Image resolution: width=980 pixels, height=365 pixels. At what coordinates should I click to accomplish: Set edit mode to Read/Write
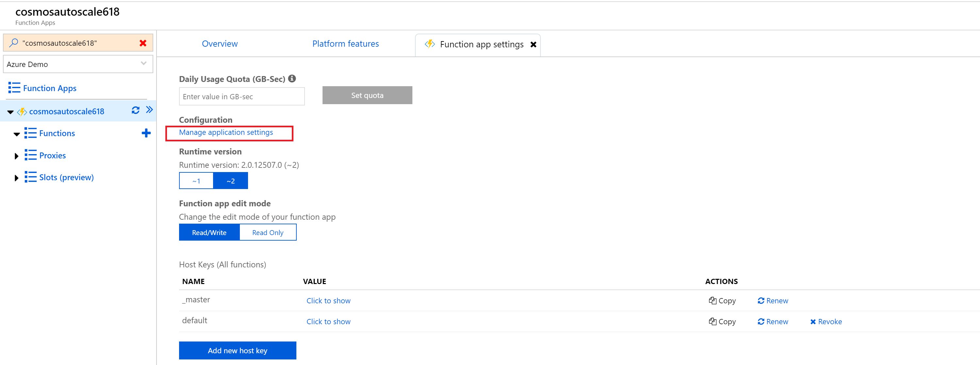(209, 232)
